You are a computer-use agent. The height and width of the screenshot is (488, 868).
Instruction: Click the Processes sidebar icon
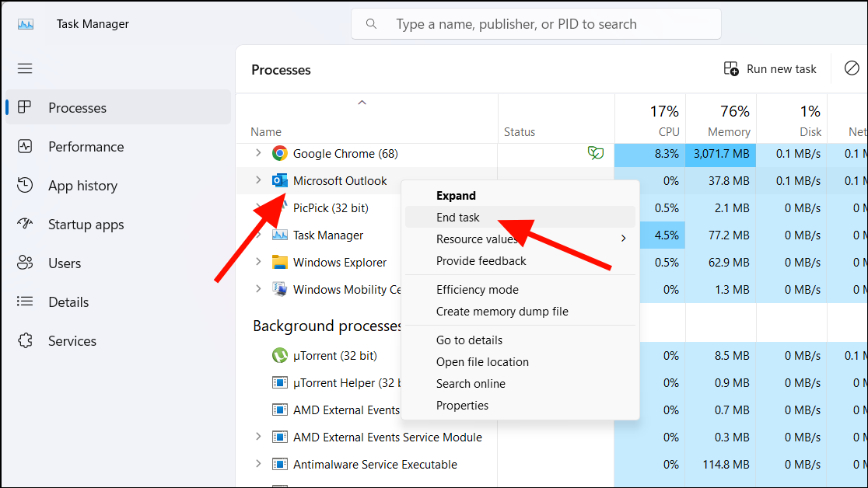point(24,107)
